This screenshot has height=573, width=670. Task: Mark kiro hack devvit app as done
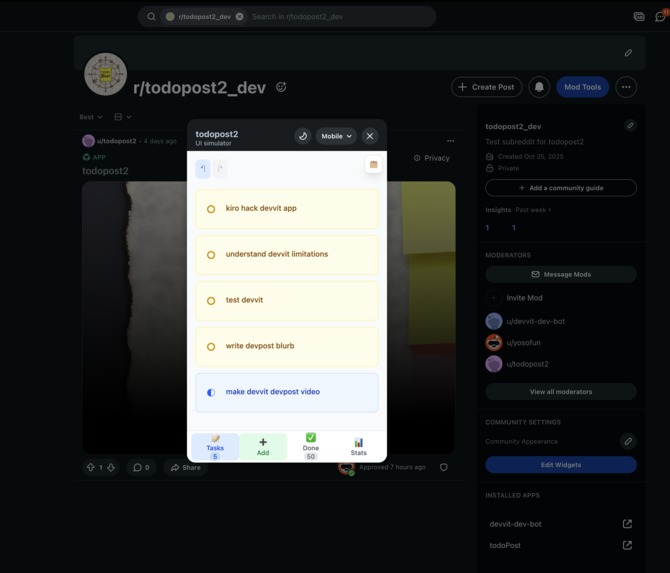[x=211, y=209]
